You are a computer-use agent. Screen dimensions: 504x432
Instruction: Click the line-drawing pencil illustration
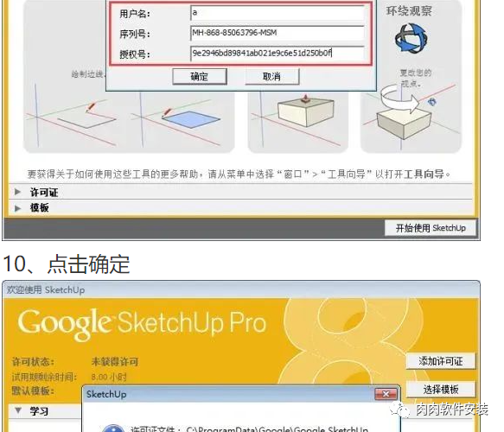pyautogui.click(x=86, y=116)
